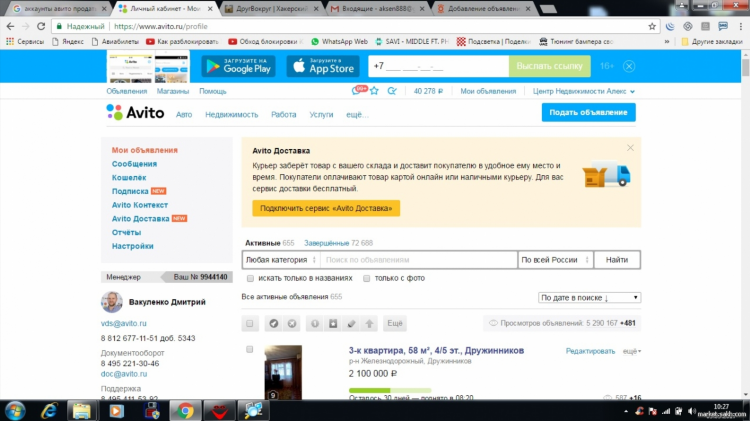Open the Chrome three-dot menu

coord(740,26)
